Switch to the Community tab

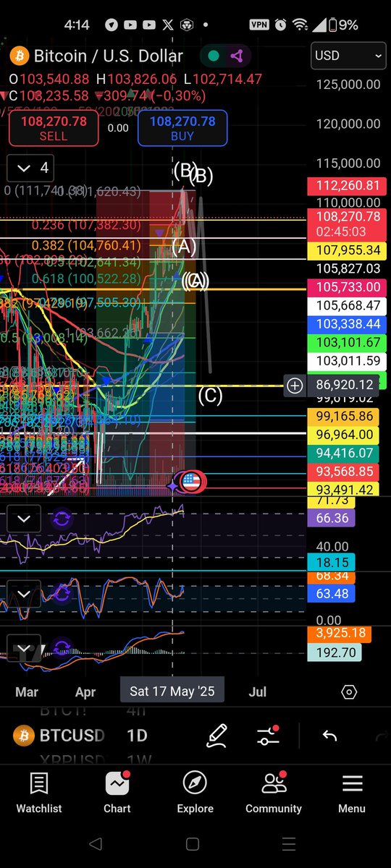tap(274, 793)
